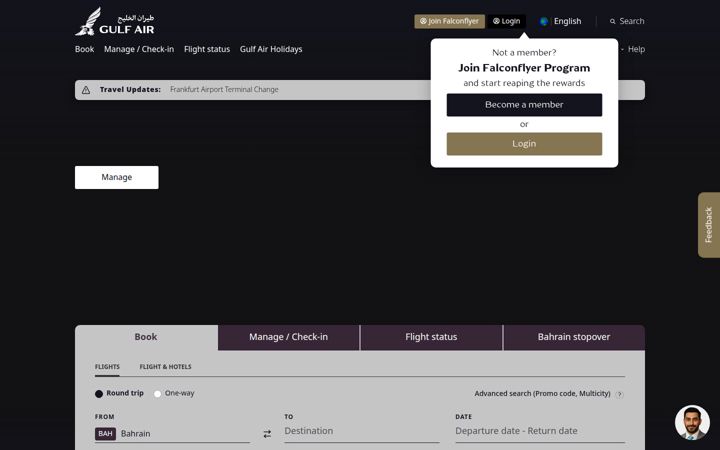Open Flight status in top navigation

tap(207, 49)
